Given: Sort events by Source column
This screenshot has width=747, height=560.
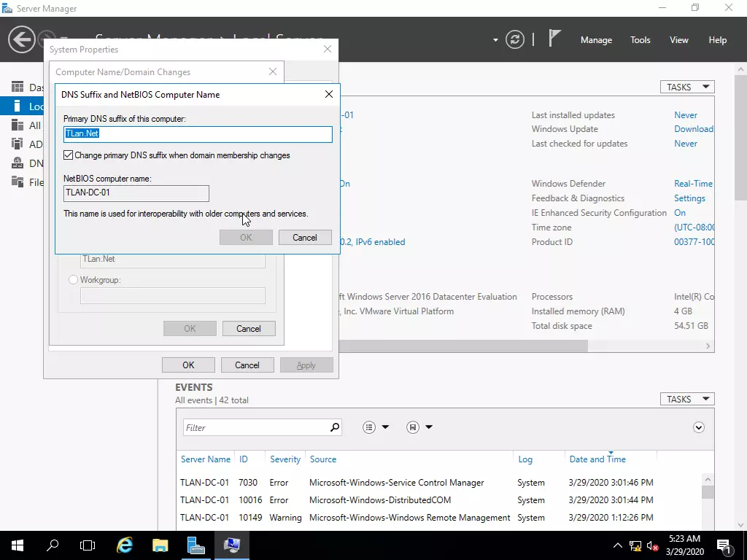Looking at the screenshot, I should coord(323,459).
